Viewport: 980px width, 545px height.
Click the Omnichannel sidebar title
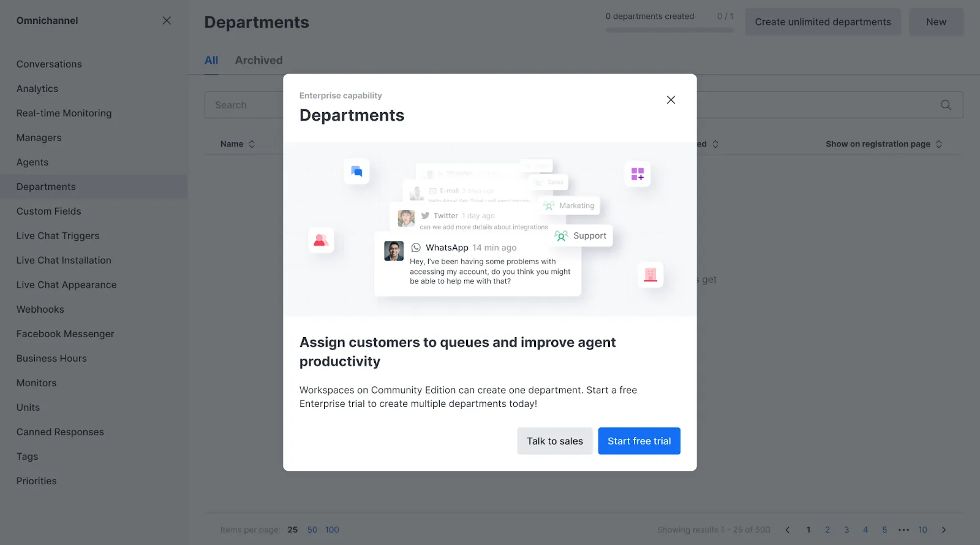47,21
